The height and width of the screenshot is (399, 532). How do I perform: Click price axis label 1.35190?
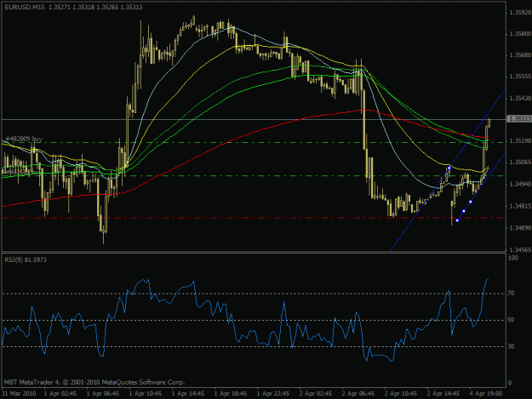(520, 140)
